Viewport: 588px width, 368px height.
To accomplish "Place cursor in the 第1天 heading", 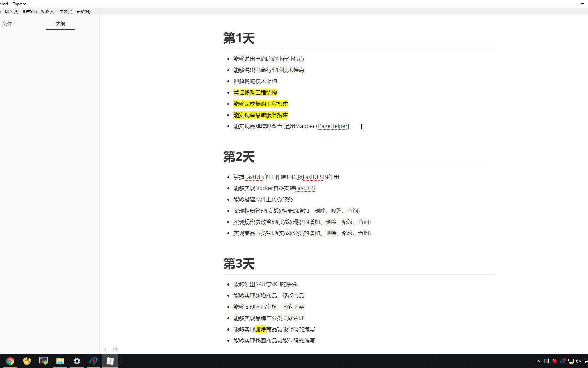I will click(239, 38).
